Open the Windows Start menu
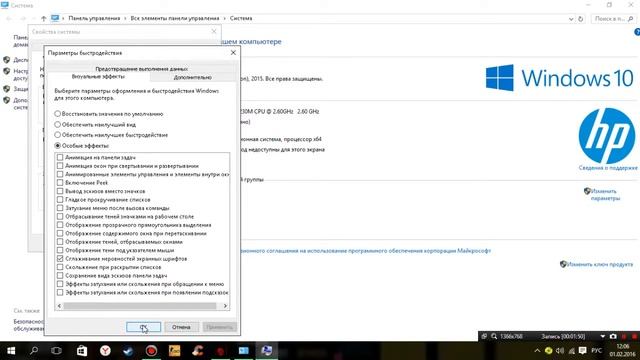The image size is (640, 360). pyautogui.click(x=11, y=351)
